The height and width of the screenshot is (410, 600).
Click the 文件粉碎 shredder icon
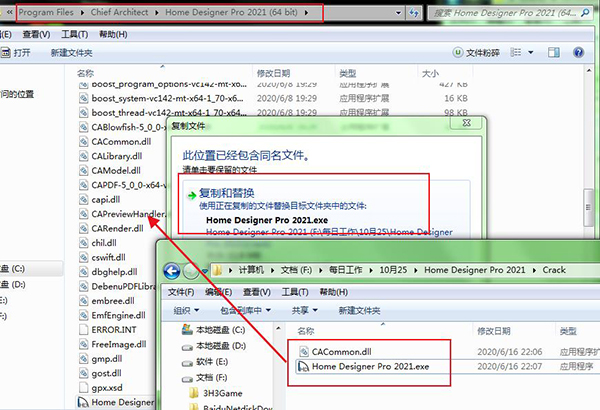coord(457,52)
